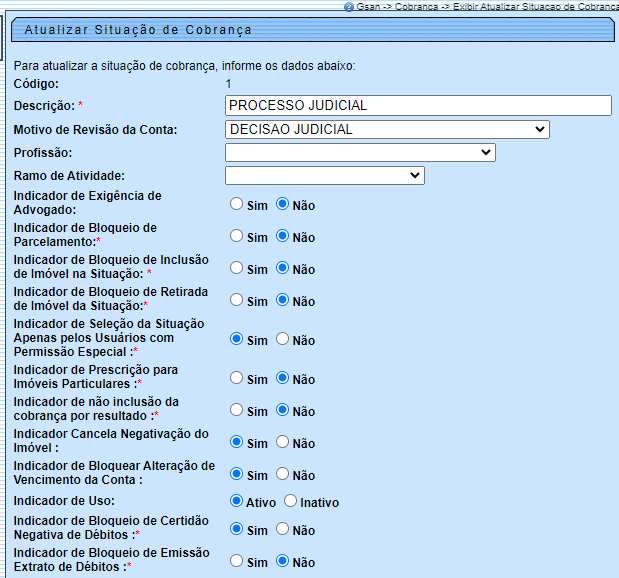Set Indicador de Uso to Ativo
Image resolution: width=619 pixels, height=578 pixels.
pos(236,501)
